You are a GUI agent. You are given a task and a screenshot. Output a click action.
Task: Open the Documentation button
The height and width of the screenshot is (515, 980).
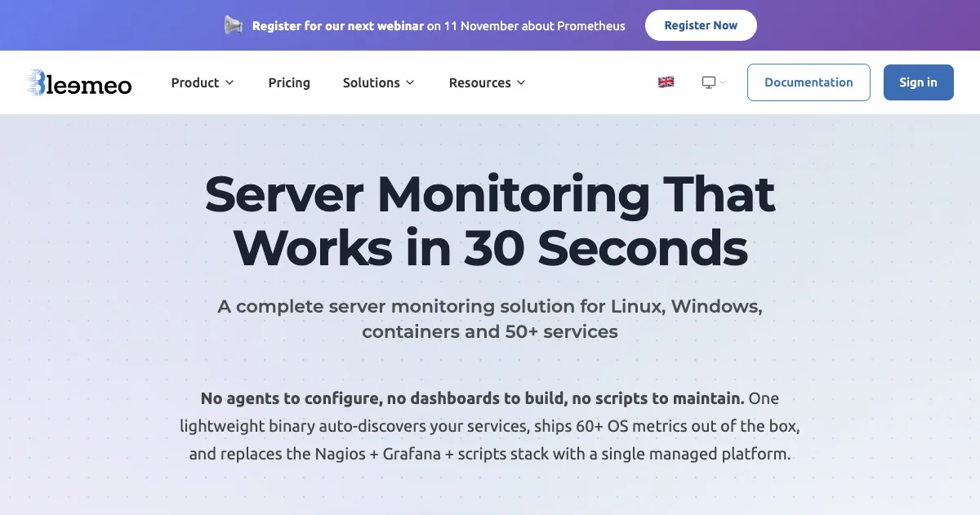pos(808,82)
